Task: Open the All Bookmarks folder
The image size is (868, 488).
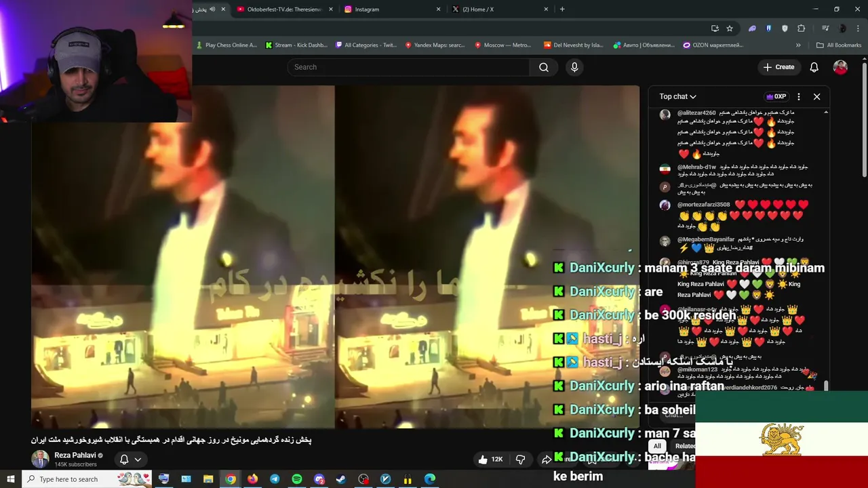Action: 839,45
